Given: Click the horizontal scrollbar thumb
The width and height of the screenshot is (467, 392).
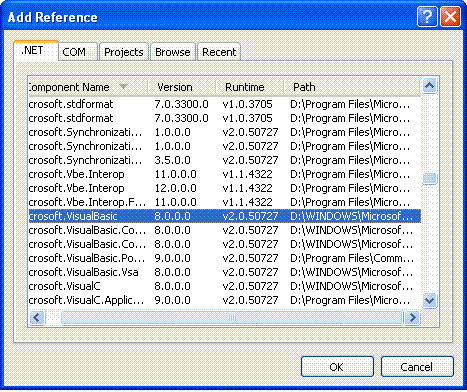Looking at the screenshot, I should [x=232, y=317].
